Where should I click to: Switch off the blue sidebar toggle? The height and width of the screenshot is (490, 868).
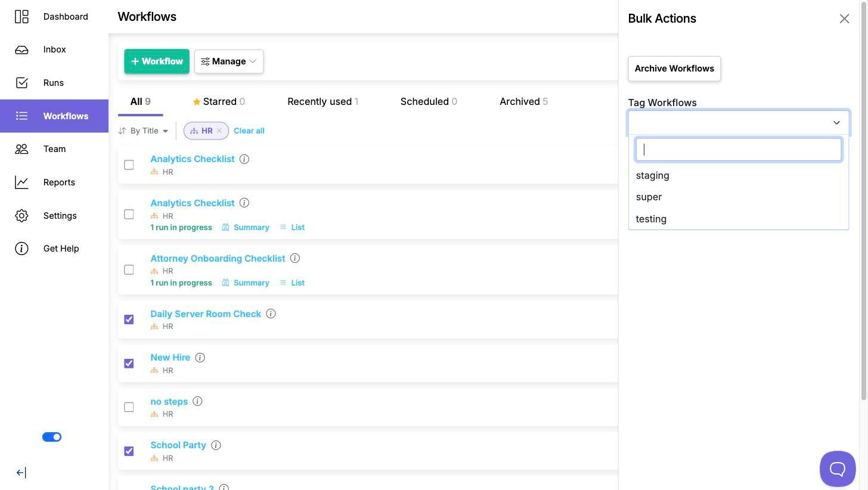click(52, 437)
